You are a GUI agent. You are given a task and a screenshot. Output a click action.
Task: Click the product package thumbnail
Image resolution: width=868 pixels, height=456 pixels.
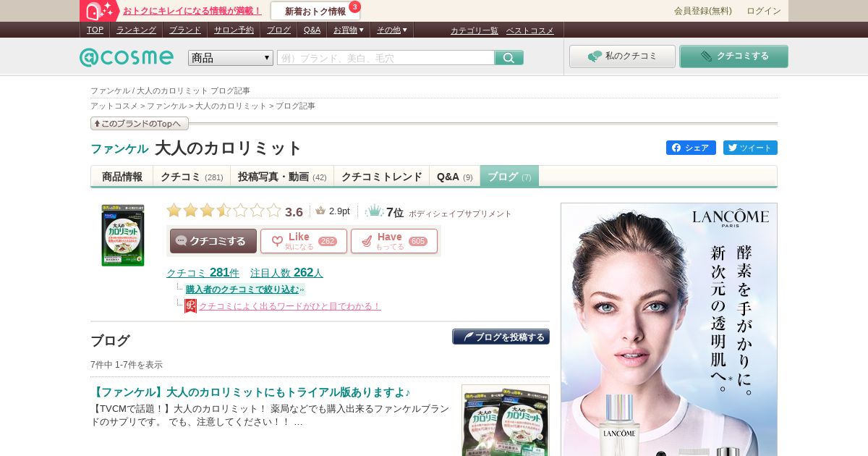pos(123,235)
